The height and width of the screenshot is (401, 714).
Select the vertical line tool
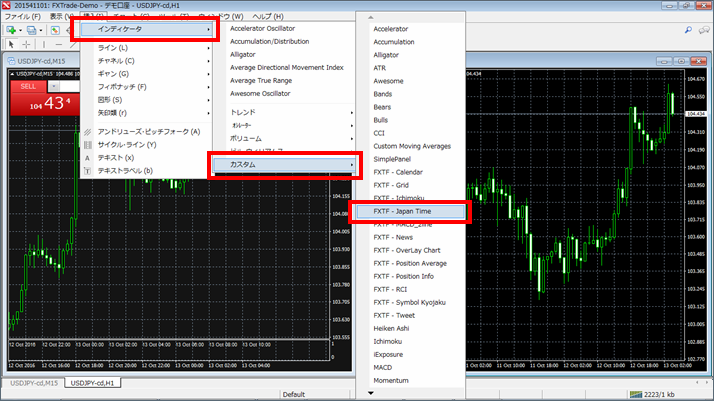(x=44, y=45)
